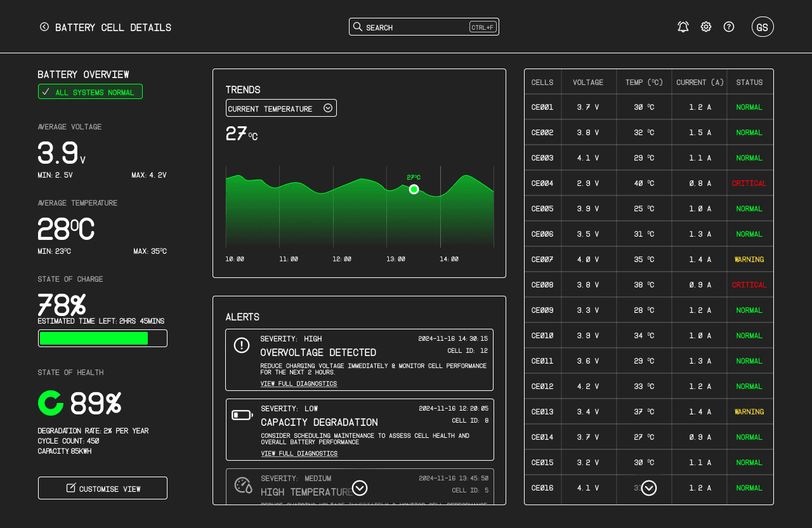Focus the Search input field
Image resolution: width=812 pixels, height=528 pixels.
[x=424, y=27]
